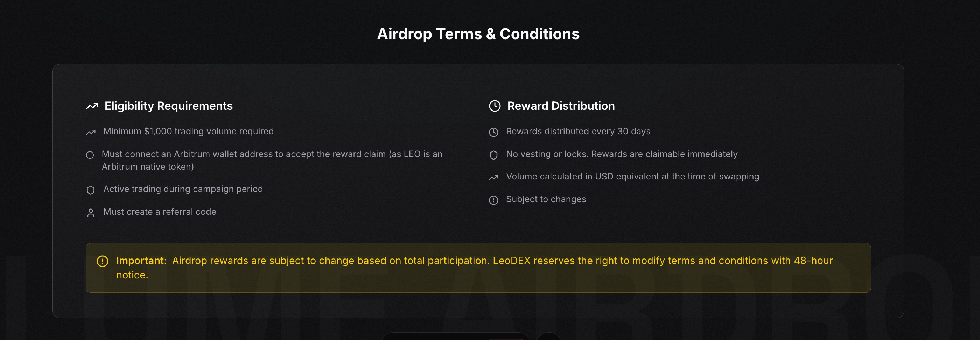Click the trending arrow icon beside Eligibility Requirements
Viewport: 980px width, 340px height.
[x=92, y=106]
